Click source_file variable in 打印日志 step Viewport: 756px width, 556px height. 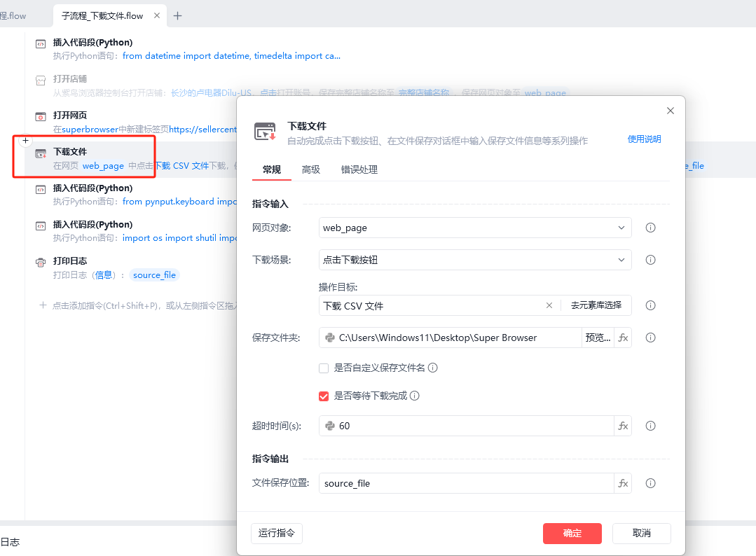point(154,275)
